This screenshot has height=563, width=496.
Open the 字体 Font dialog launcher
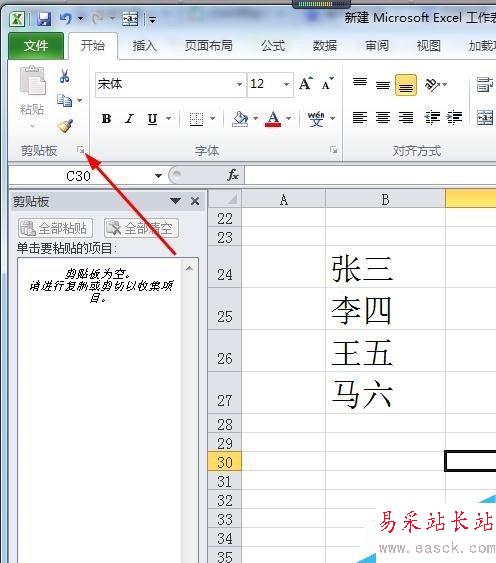point(334,150)
